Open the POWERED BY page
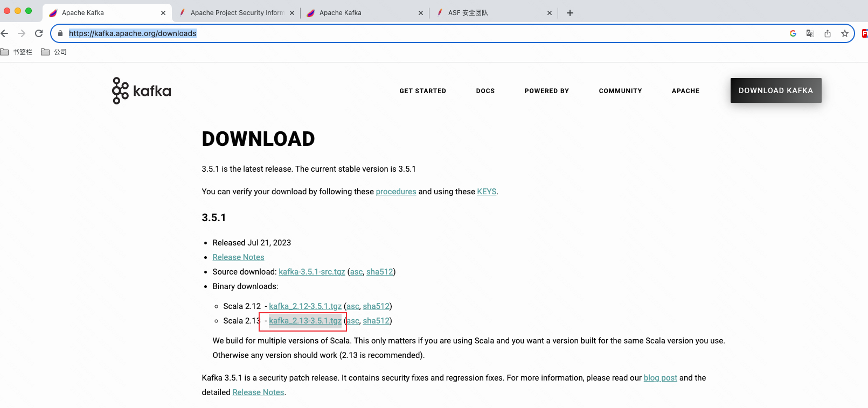 pos(547,91)
